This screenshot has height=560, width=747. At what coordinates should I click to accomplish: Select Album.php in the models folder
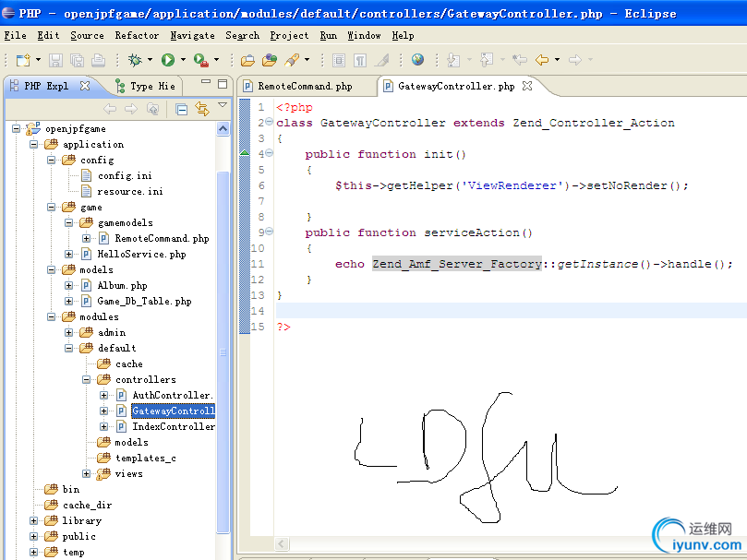coord(123,286)
